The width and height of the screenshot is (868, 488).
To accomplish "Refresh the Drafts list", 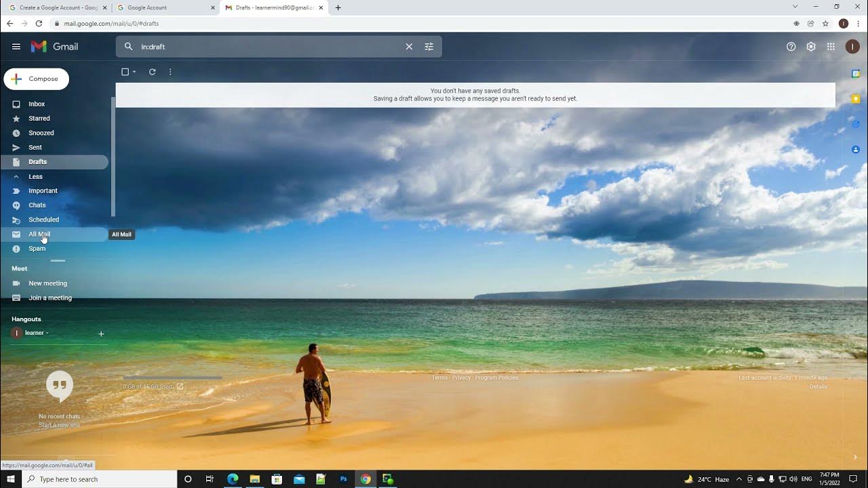I will point(153,72).
